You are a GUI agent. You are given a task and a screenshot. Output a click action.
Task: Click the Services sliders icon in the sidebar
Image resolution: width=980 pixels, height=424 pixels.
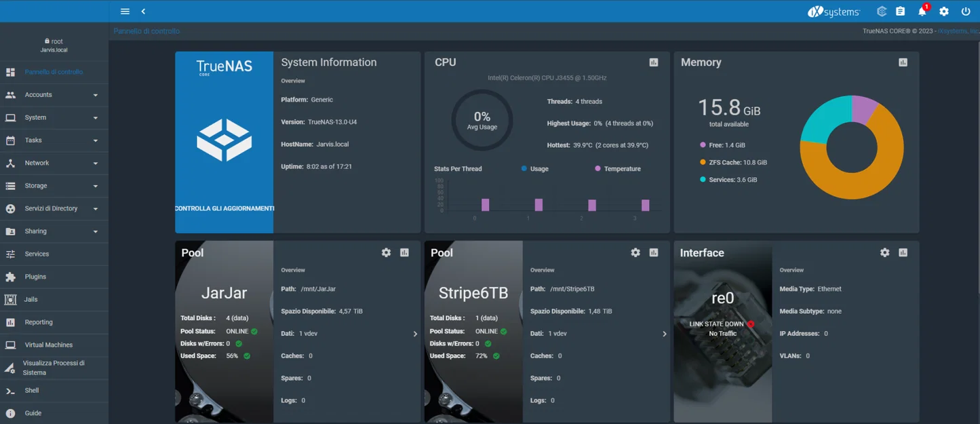point(10,254)
